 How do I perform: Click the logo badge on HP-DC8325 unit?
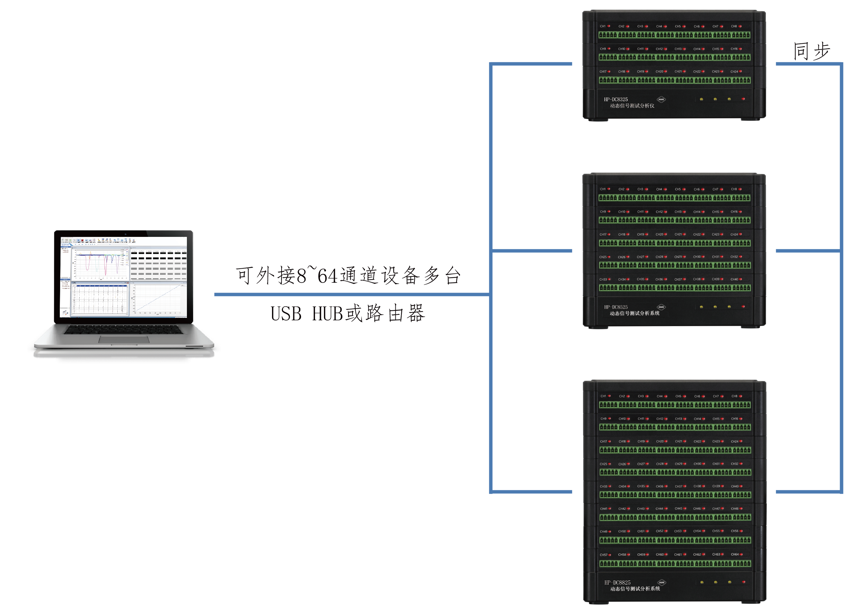[661, 100]
